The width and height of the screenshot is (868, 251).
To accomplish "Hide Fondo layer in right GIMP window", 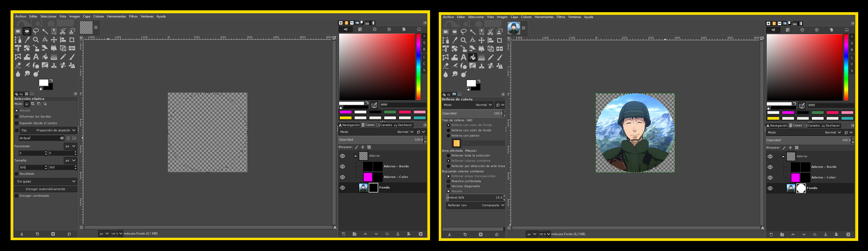I will [770, 188].
